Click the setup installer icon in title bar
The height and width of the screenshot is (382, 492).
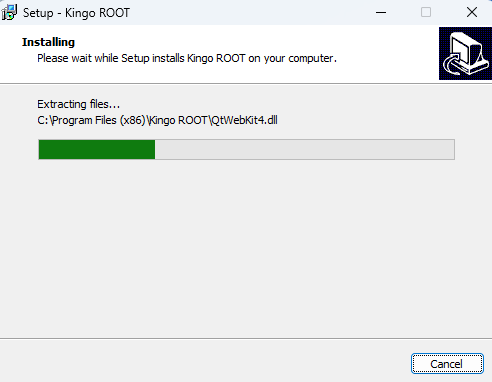[x=9, y=12]
